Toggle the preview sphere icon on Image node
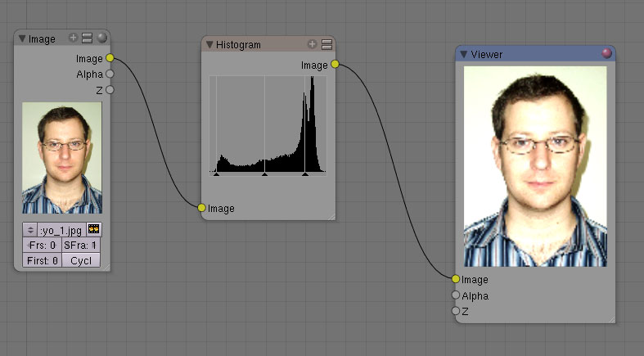The width and height of the screenshot is (644, 356). (101, 38)
